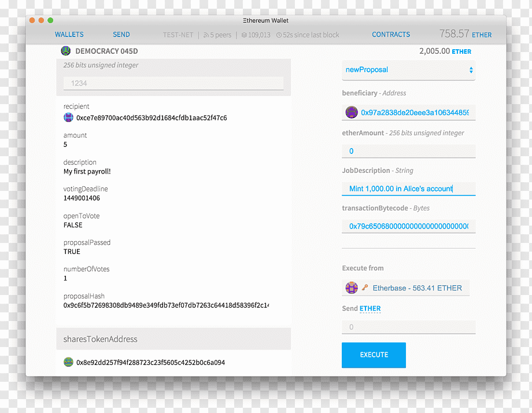Screen dimensions: 532x413
Task: Click the recipient address identicon
Action: tap(69, 117)
